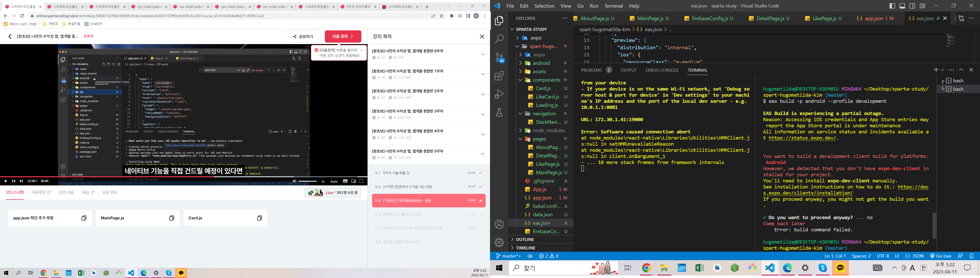This screenshot has height=278, width=980.
Task: Go to the previous lecture video track
Action: [x=14, y=181]
